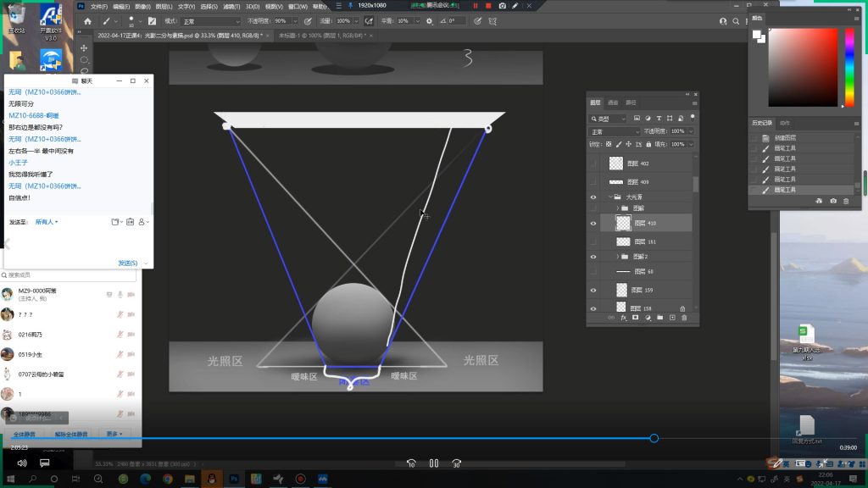Expand the 图解2 layer group
Screen dimensions: 868x488
pyautogui.click(x=617, y=256)
